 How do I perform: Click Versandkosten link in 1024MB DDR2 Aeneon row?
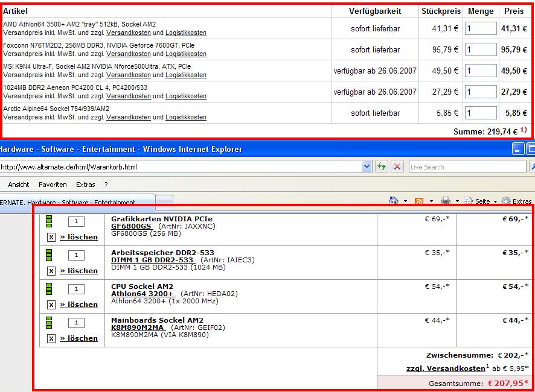[x=129, y=96]
